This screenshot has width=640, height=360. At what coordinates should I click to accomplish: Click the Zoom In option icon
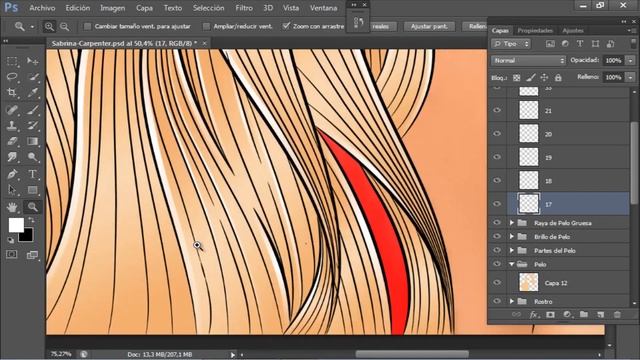pyautogui.click(x=49, y=27)
